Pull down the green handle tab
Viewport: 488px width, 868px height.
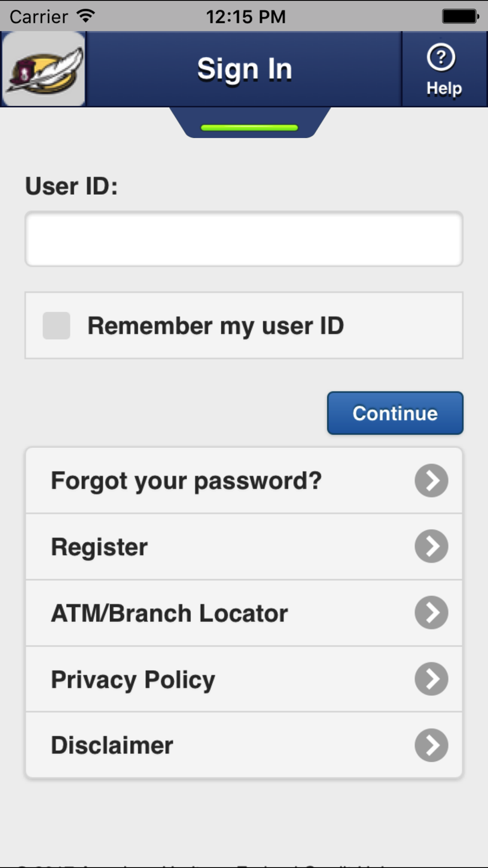pos(249,127)
